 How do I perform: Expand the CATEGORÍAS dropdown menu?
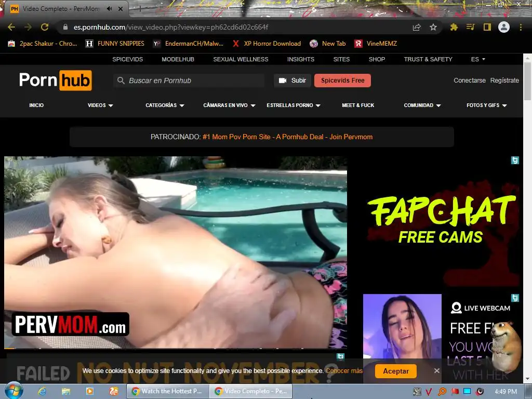tap(165, 105)
